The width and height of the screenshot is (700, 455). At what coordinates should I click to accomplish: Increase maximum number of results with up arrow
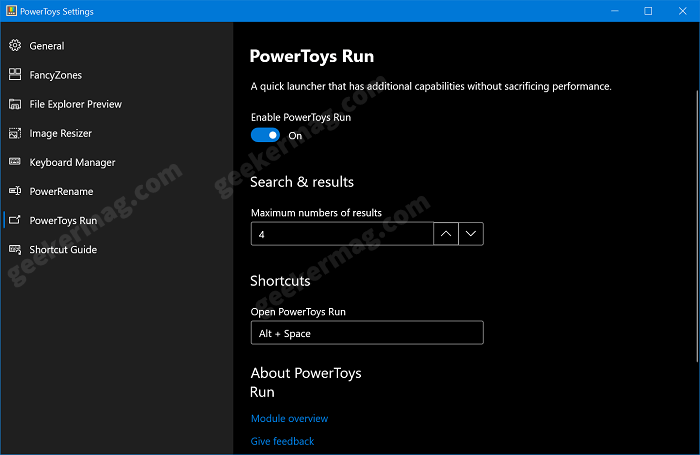pos(446,234)
